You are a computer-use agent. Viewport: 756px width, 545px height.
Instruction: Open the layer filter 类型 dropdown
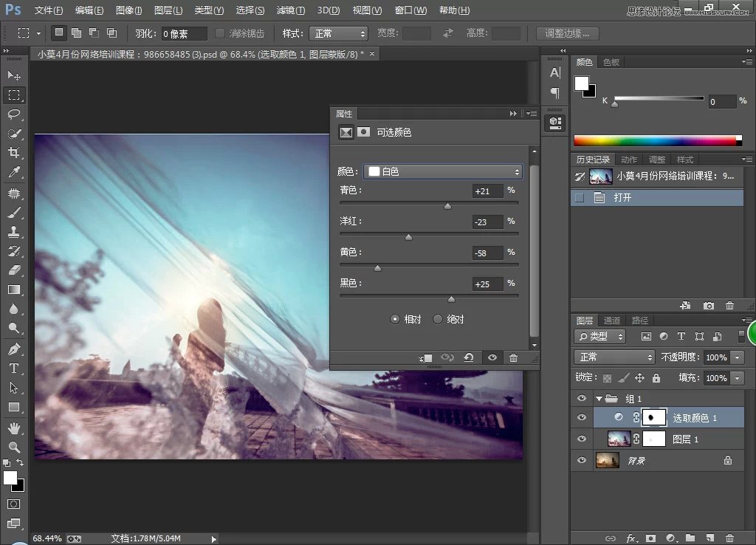coord(599,336)
